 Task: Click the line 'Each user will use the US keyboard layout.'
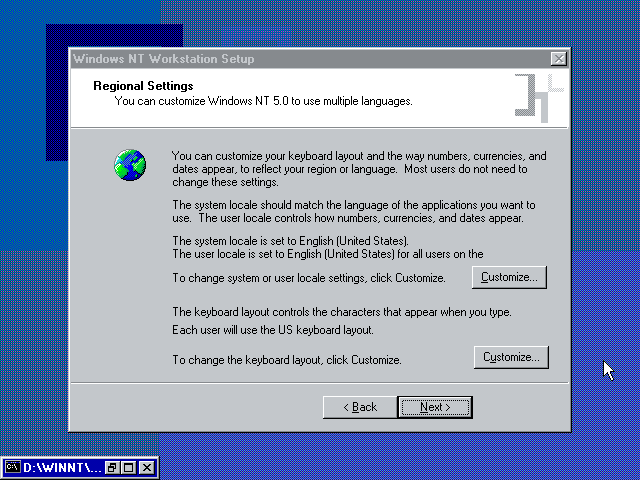[x=273, y=330]
